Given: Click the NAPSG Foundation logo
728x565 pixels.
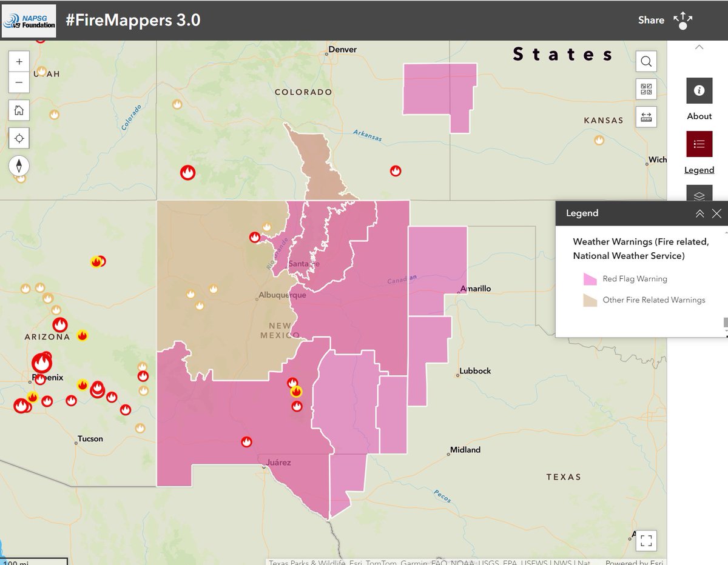Looking at the screenshot, I should pyautogui.click(x=29, y=21).
